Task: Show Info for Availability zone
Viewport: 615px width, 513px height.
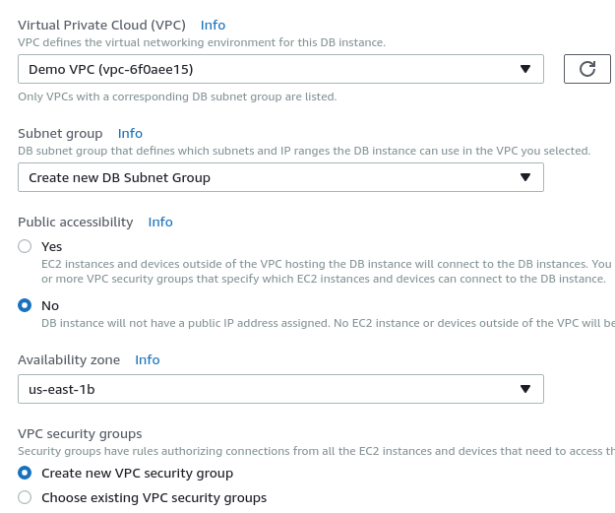Action: point(147,360)
